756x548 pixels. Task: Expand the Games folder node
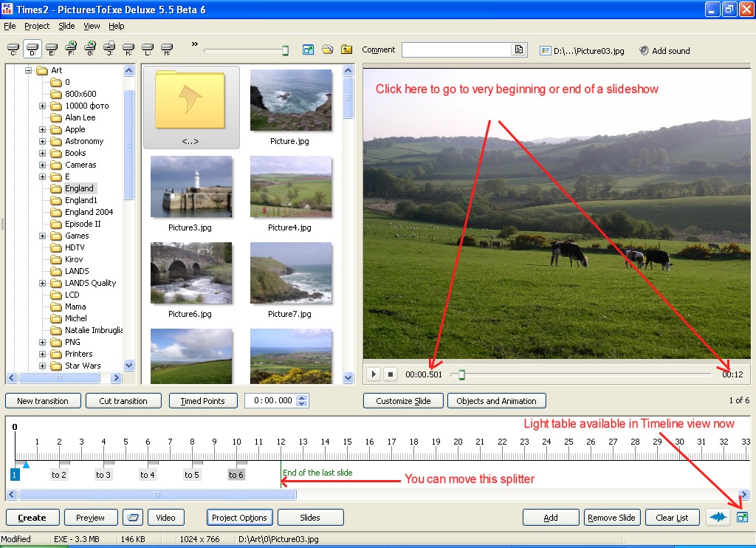point(42,236)
